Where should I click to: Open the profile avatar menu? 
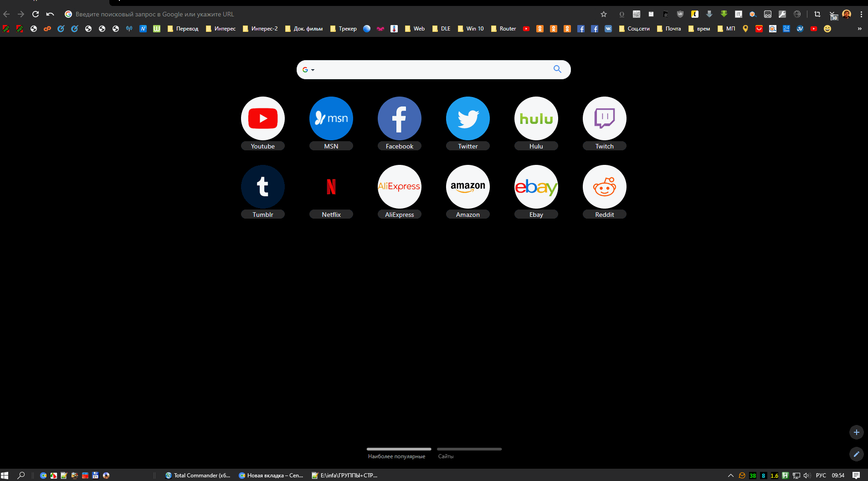(x=847, y=14)
